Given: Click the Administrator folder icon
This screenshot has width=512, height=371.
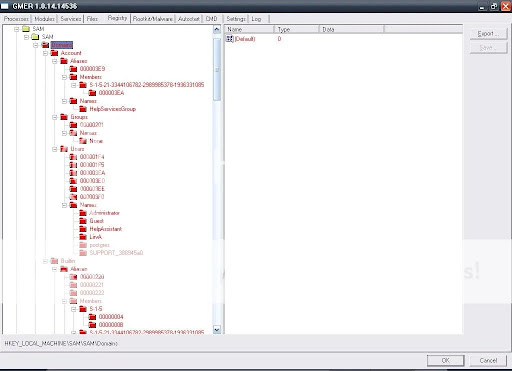Looking at the screenshot, I should pyautogui.click(x=83, y=213).
